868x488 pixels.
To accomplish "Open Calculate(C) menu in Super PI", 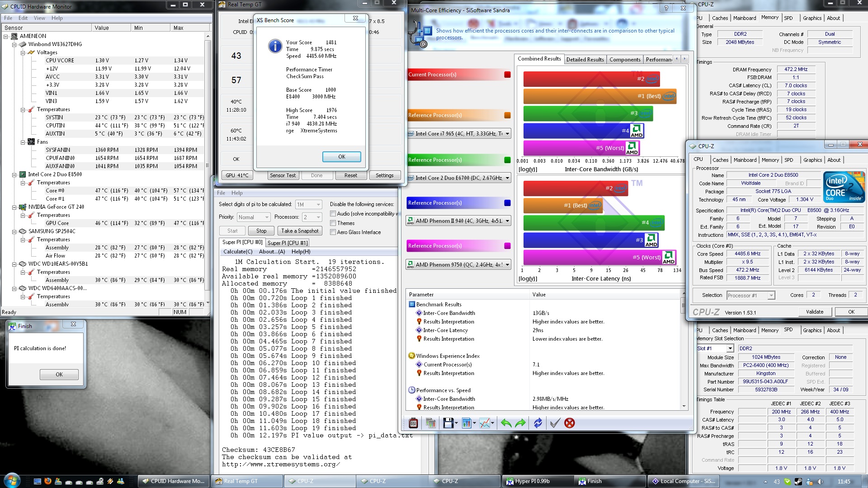I will coord(238,252).
